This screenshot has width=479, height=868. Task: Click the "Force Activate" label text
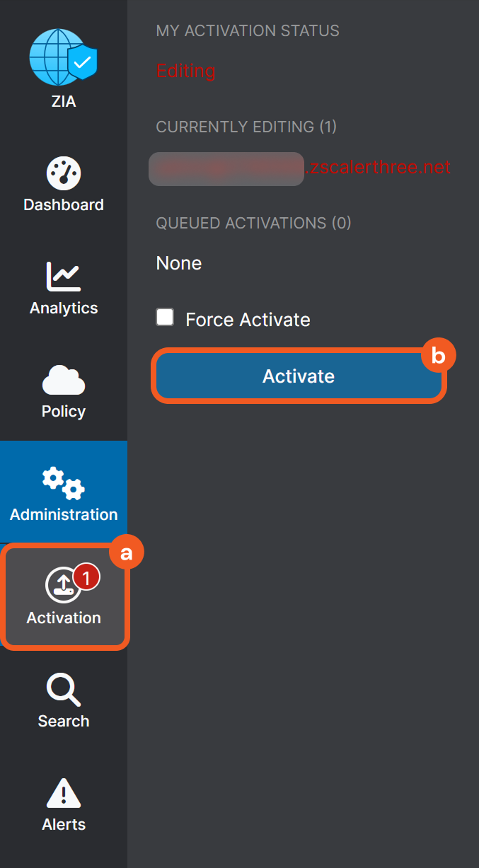pos(248,320)
